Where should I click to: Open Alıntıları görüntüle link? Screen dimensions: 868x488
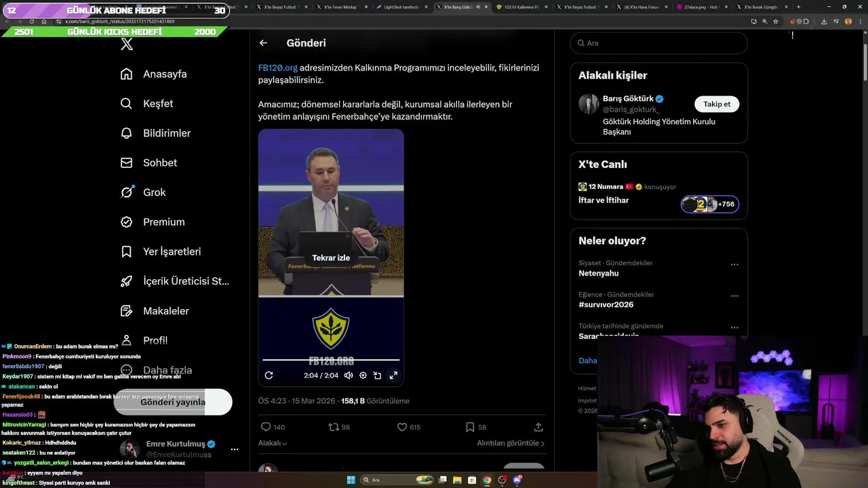click(x=511, y=443)
